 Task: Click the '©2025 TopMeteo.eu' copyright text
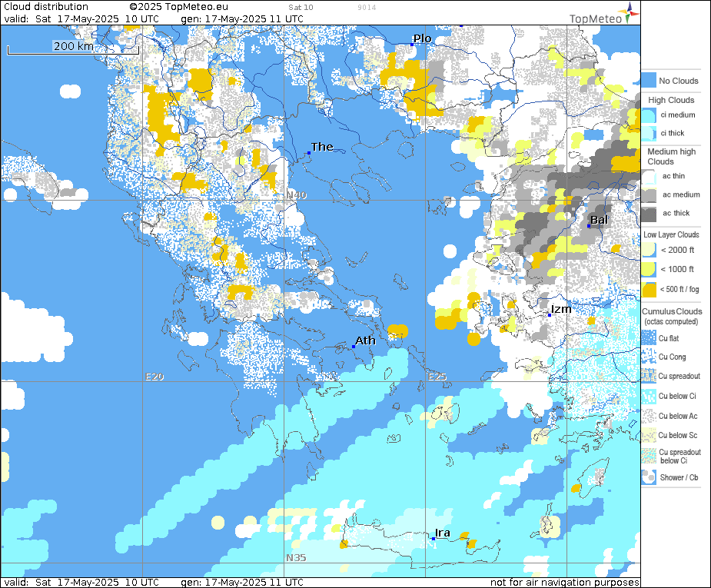point(178,6)
